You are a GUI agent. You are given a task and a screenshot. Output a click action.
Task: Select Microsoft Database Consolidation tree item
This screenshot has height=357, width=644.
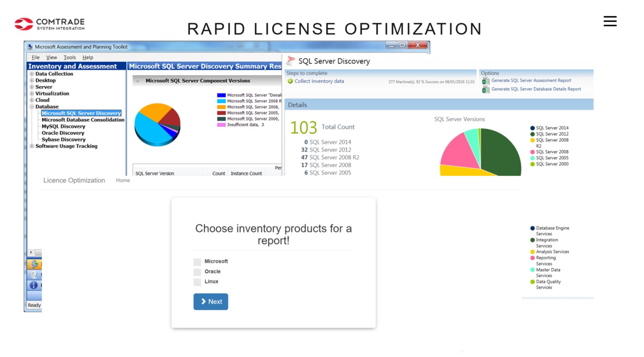point(83,120)
